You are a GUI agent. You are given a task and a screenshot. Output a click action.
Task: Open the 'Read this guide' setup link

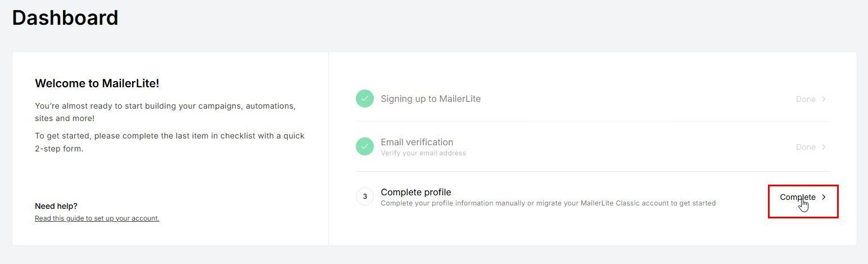pyautogui.click(x=97, y=218)
